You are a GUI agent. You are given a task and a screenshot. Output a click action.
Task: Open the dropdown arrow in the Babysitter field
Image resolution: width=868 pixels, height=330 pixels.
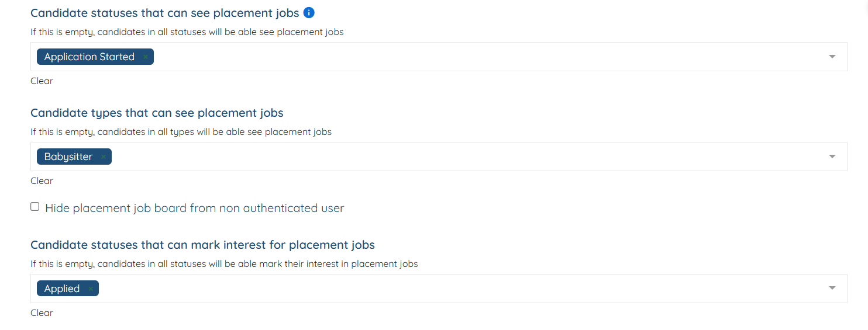pos(832,157)
